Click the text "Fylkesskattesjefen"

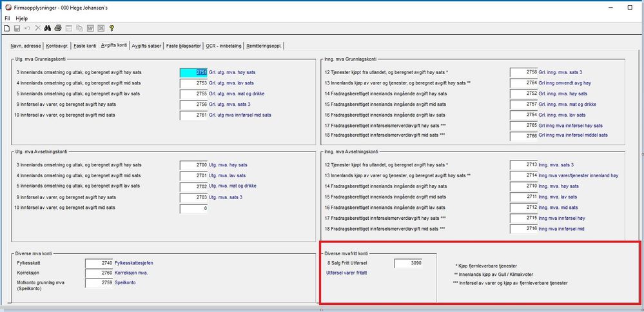tap(134, 263)
